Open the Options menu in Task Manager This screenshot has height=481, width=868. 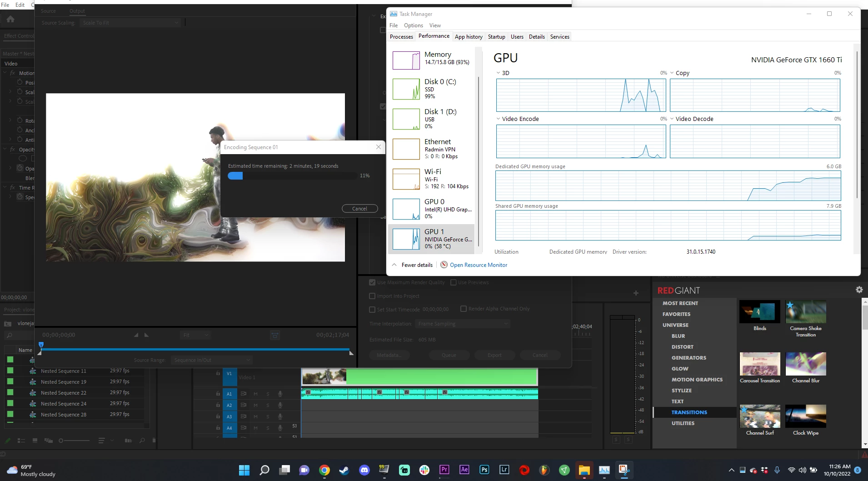[413, 25]
